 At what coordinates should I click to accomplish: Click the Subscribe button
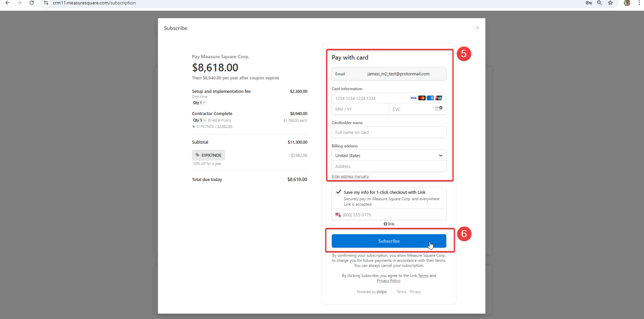389,241
